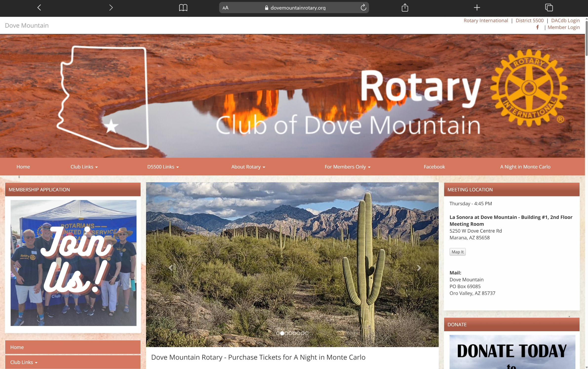Open the DACdb Login link
This screenshot has width=588, height=369.
(x=565, y=20)
